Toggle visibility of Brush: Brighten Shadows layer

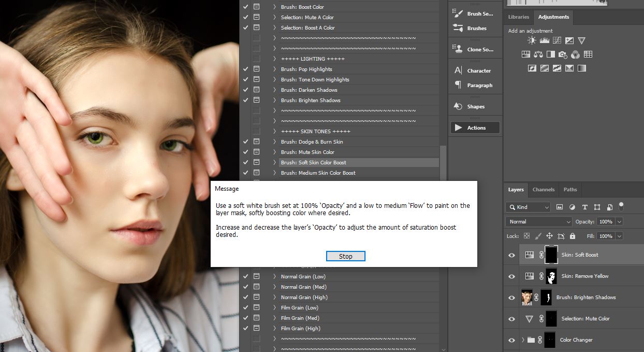tap(511, 298)
